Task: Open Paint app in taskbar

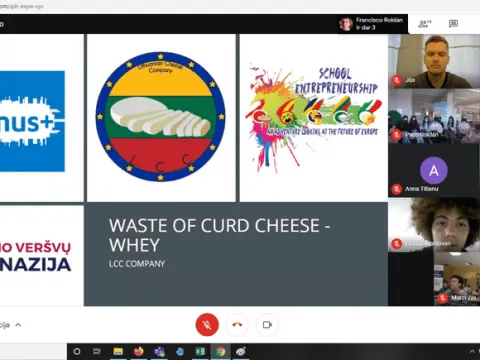Action: 241,351
